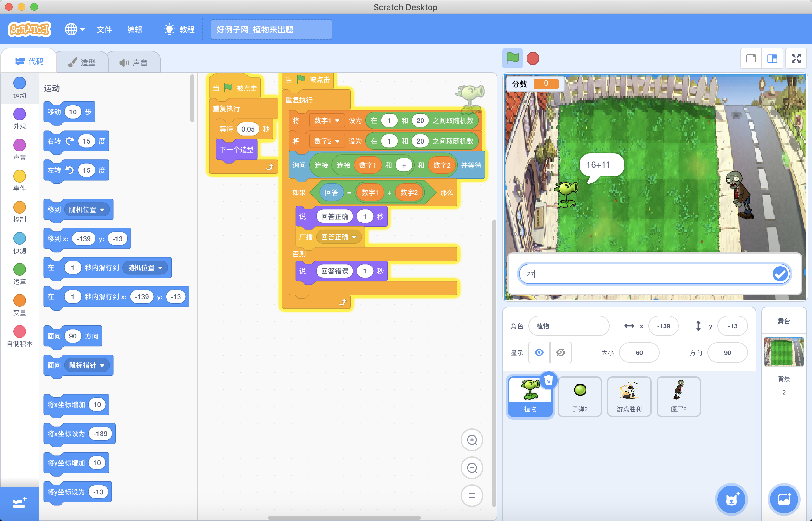Click the sprite name field 植物
Image resolution: width=812 pixels, height=521 pixels.
(569, 326)
